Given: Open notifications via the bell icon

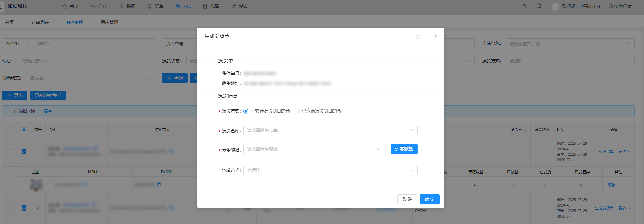Looking at the screenshot, I should pyautogui.click(x=539, y=6).
